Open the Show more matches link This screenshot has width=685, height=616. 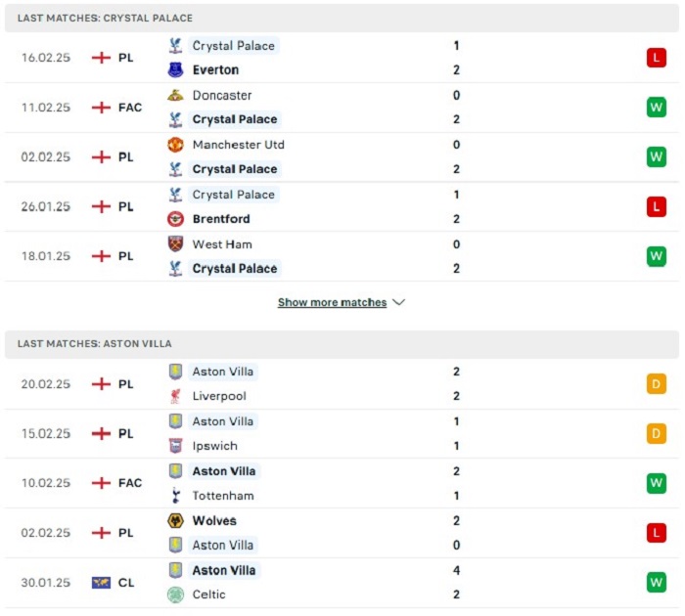(332, 302)
